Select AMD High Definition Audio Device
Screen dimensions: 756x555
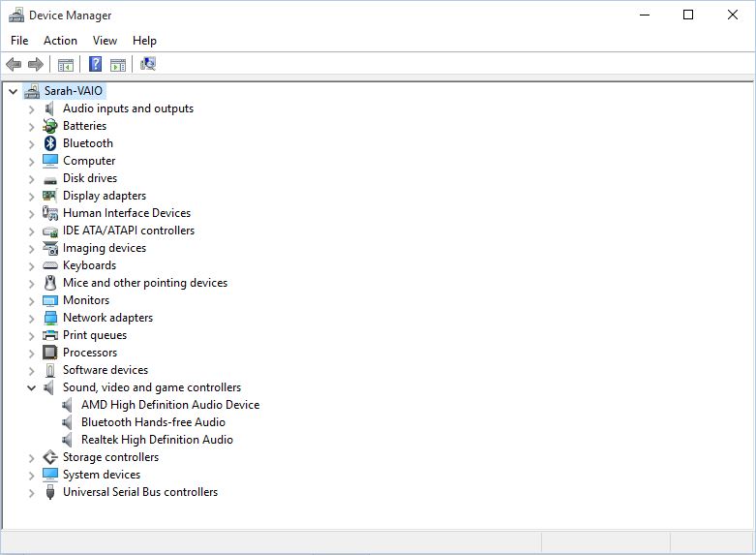tap(170, 405)
